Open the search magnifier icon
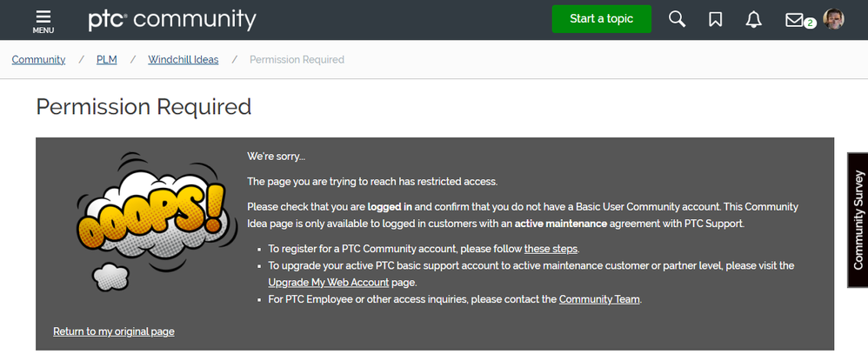 (677, 19)
